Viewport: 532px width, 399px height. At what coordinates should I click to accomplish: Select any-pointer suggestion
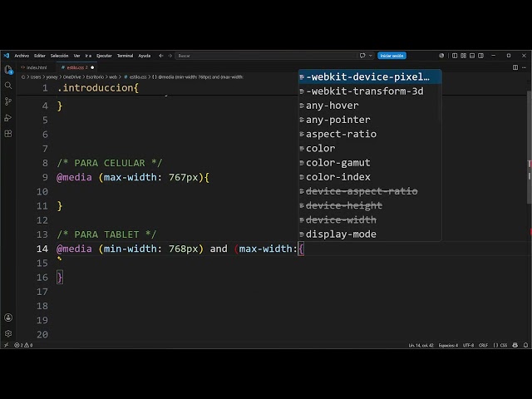point(370,120)
